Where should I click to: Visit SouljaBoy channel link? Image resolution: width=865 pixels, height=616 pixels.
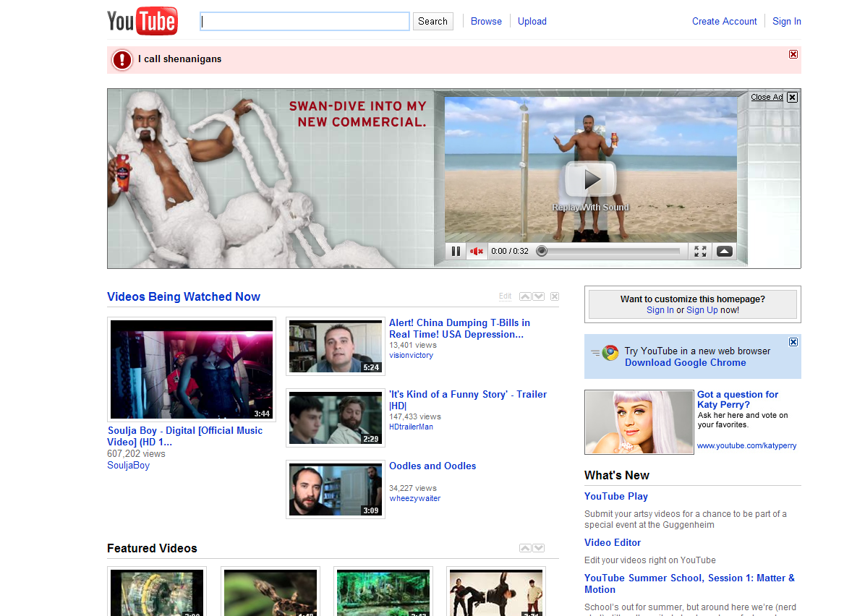(x=129, y=466)
